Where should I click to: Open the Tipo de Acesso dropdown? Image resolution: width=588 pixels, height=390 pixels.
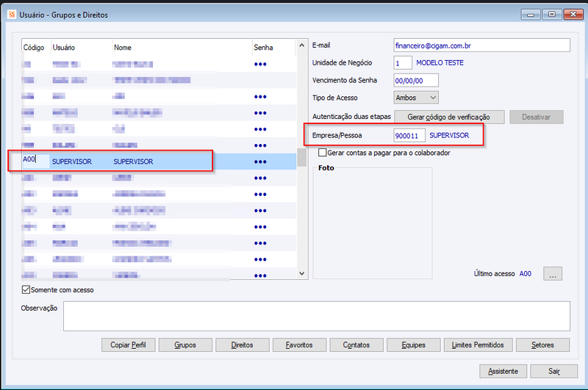point(416,98)
